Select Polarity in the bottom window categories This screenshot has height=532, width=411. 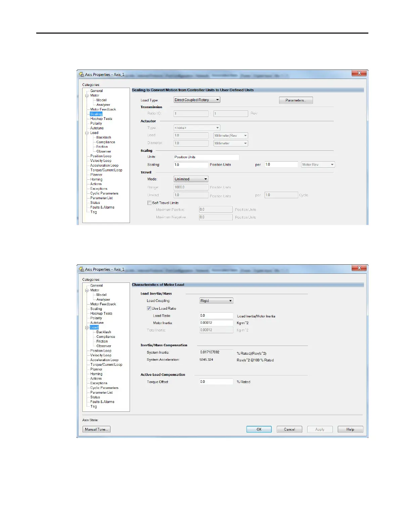(96, 318)
